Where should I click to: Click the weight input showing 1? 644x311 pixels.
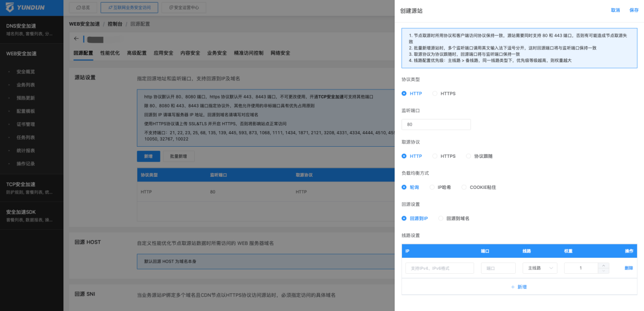click(x=581, y=268)
